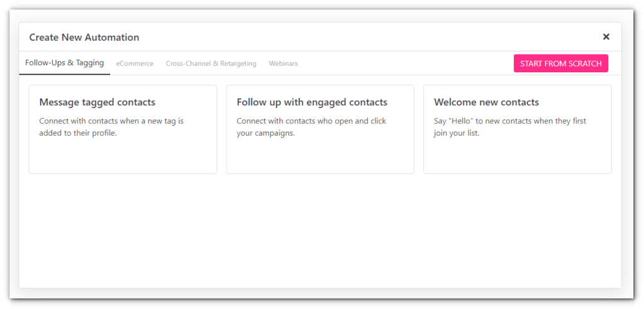The height and width of the screenshot is (309, 644).
Task: Click the START FROM SCRATCH button
Action: [x=560, y=63]
